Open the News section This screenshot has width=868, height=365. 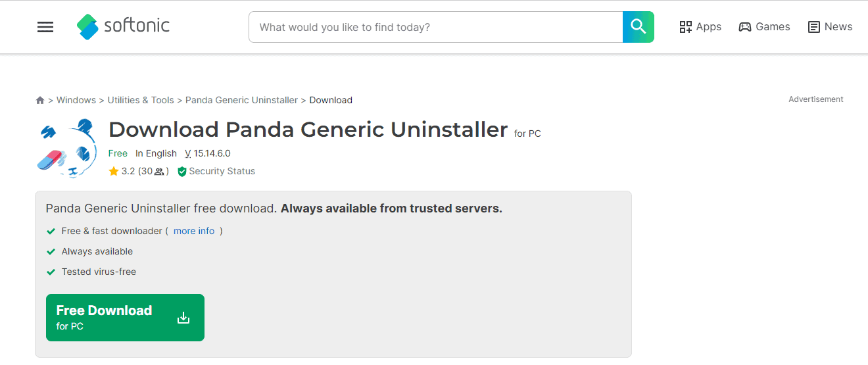coord(830,27)
